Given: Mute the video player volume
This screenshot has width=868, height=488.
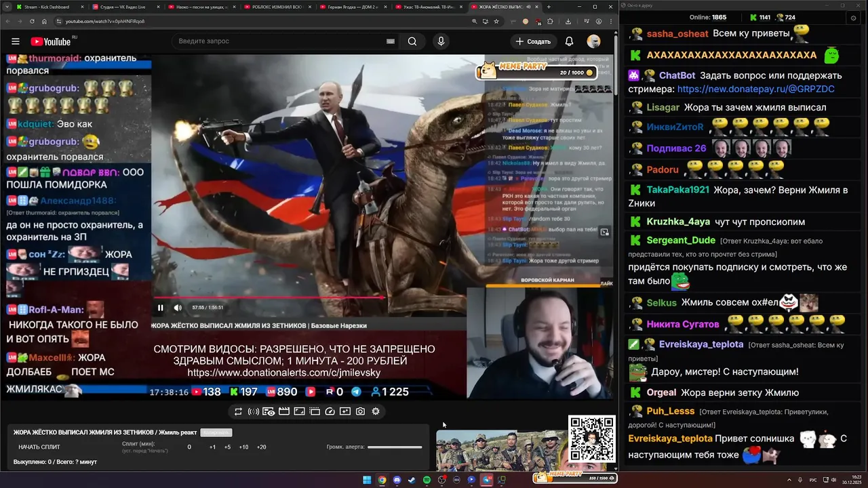Looking at the screenshot, I should 178,308.
